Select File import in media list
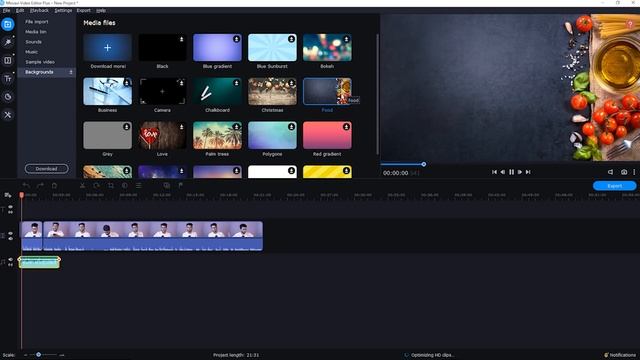The width and height of the screenshot is (640, 360). 37,22
